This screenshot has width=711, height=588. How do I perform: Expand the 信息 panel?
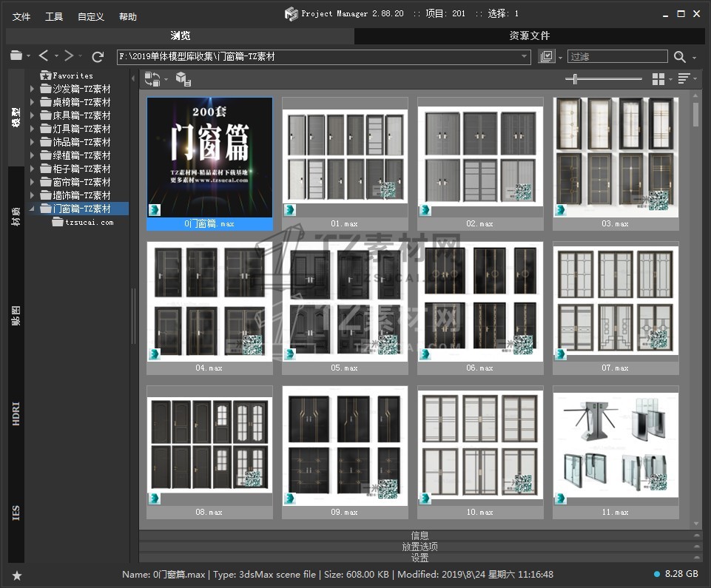tap(419, 535)
